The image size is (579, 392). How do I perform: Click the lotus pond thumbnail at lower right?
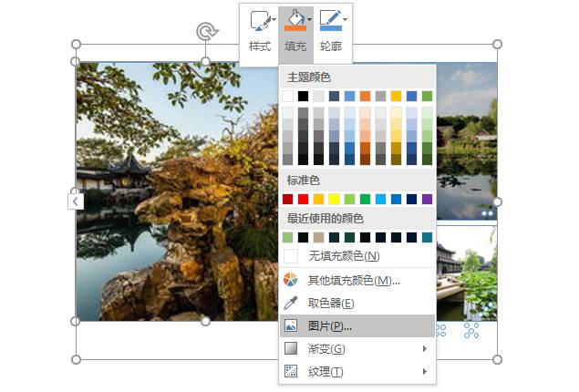467,273
